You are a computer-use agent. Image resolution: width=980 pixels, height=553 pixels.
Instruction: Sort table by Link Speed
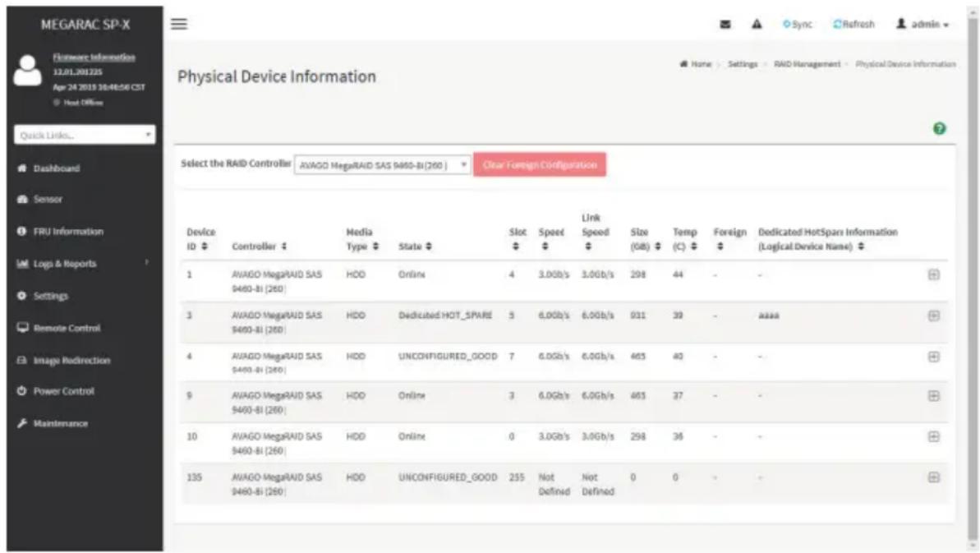(x=595, y=233)
